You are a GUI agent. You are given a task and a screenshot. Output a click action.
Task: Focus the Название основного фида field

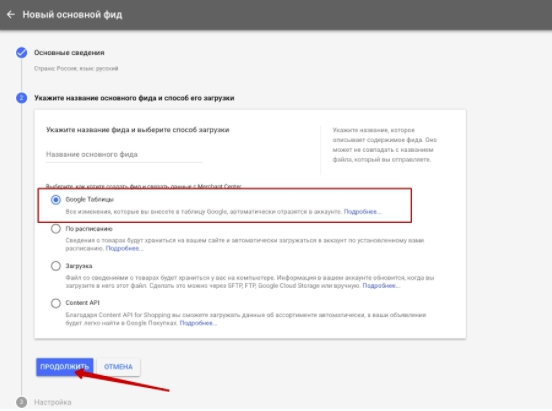tap(124, 155)
